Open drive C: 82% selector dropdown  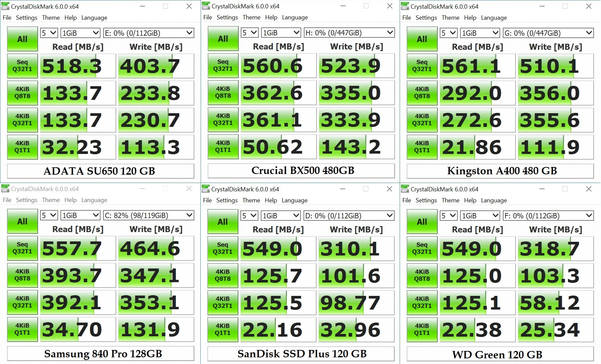[149, 215]
